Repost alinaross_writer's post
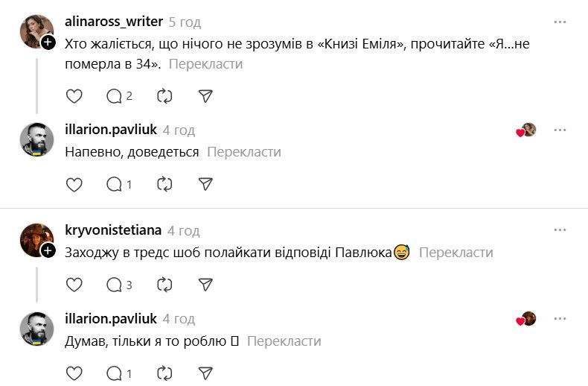This screenshot has height=386, width=588. coord(165,96)
